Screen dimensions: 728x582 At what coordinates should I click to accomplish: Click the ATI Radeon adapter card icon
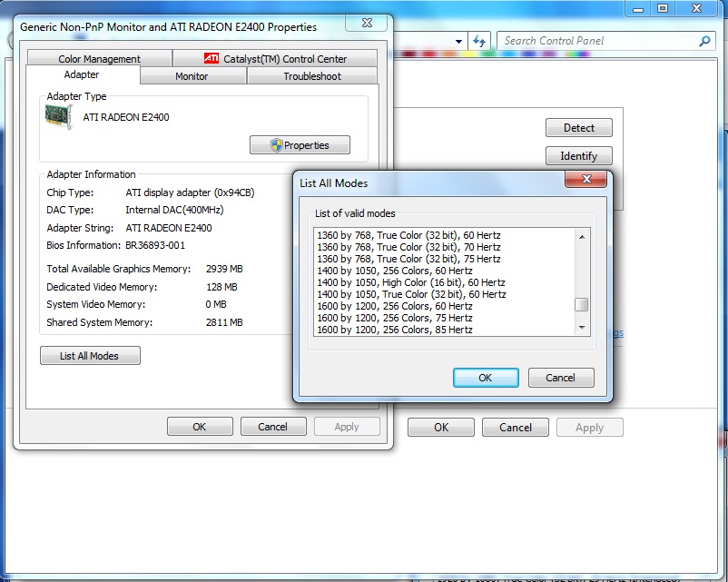[x=59, y=116]
